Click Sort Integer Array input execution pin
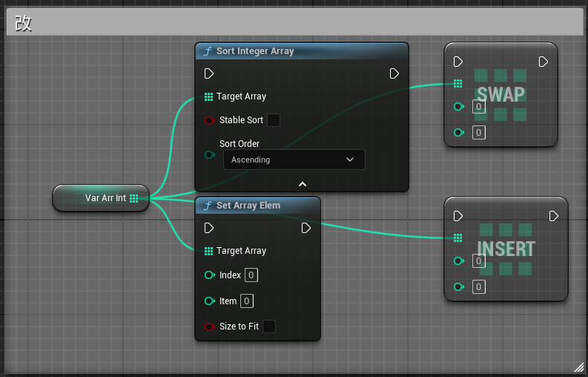The width and height of the screenshot is (588, 377). coord(209,73)
